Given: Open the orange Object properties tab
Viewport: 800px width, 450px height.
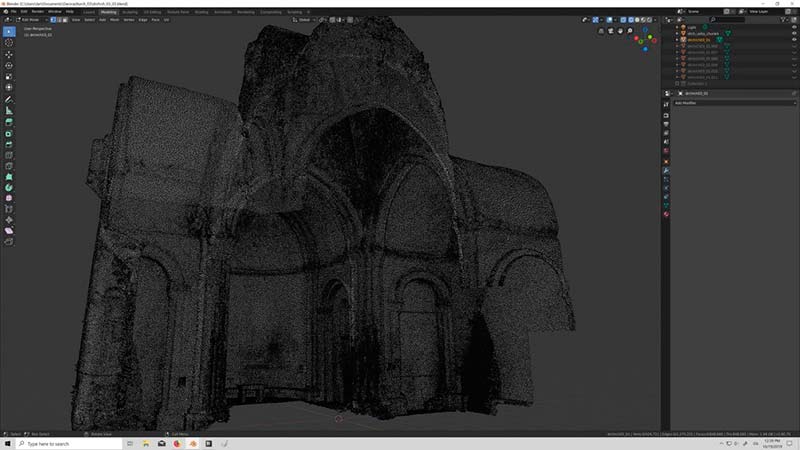Looking at the screenshot, I should click(666, 161).
